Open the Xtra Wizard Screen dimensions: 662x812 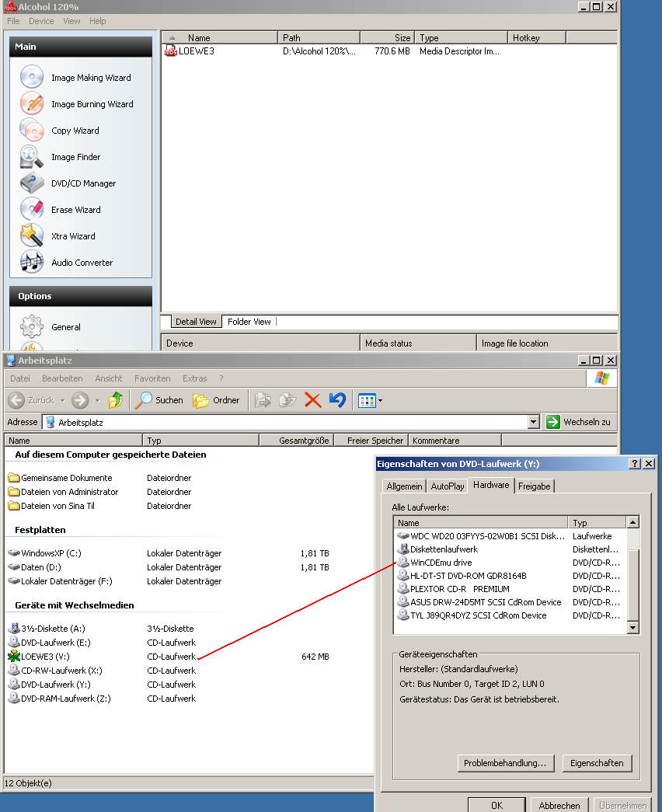(x=57, y=235)
